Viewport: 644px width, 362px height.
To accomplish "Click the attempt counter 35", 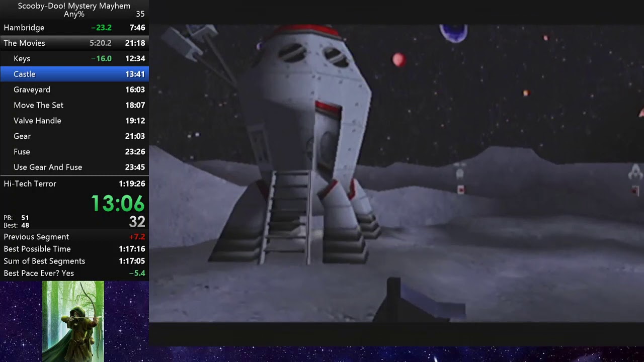I will coord(140,14).
